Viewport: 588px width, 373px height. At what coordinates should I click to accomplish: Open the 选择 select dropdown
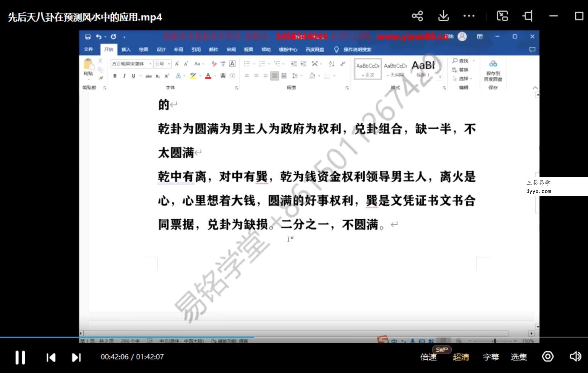tap(463, 79)
